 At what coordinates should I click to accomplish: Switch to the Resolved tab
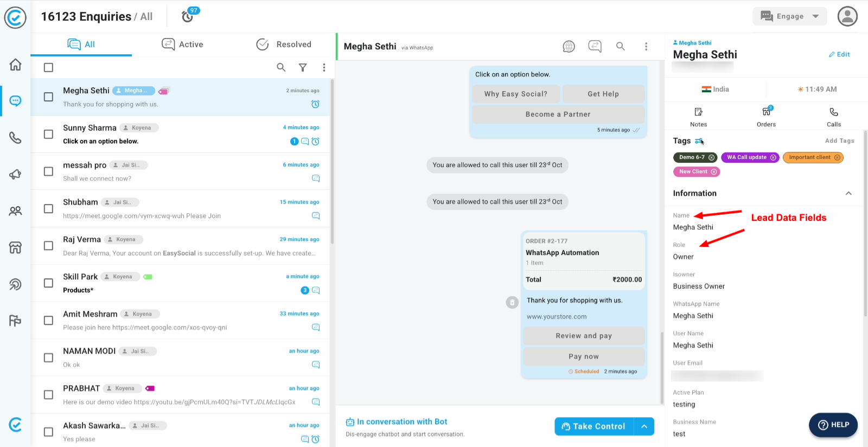[284, 44]
